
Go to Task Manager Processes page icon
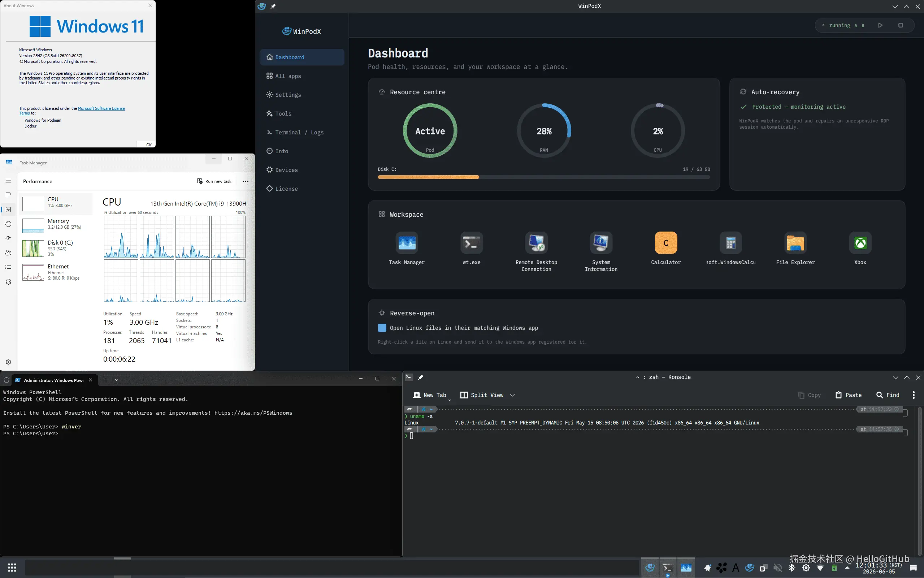point(8,195)
